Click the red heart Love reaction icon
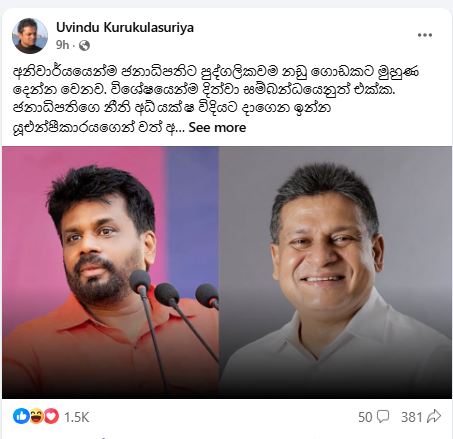The image size is (453, 439). [51, 416]
